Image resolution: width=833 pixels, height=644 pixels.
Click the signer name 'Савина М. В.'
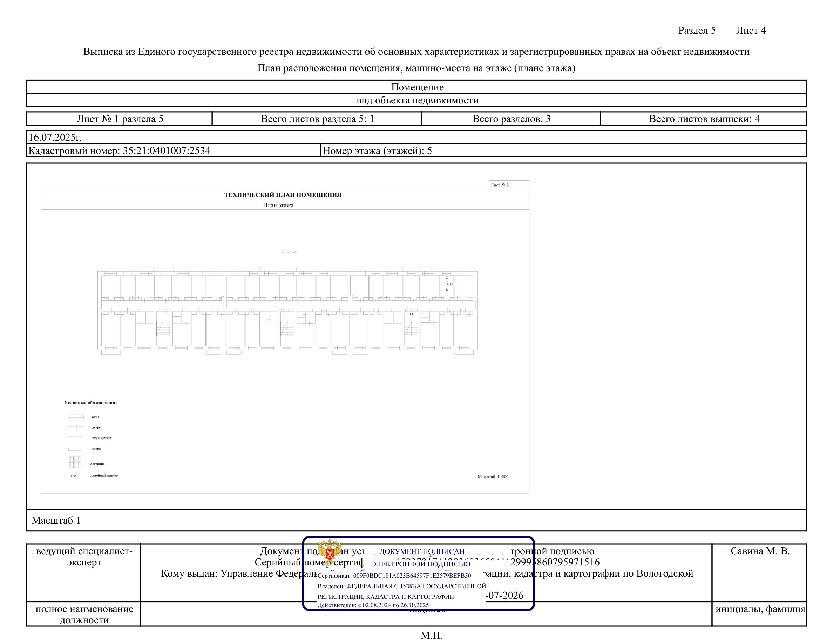tap(760, 551)
